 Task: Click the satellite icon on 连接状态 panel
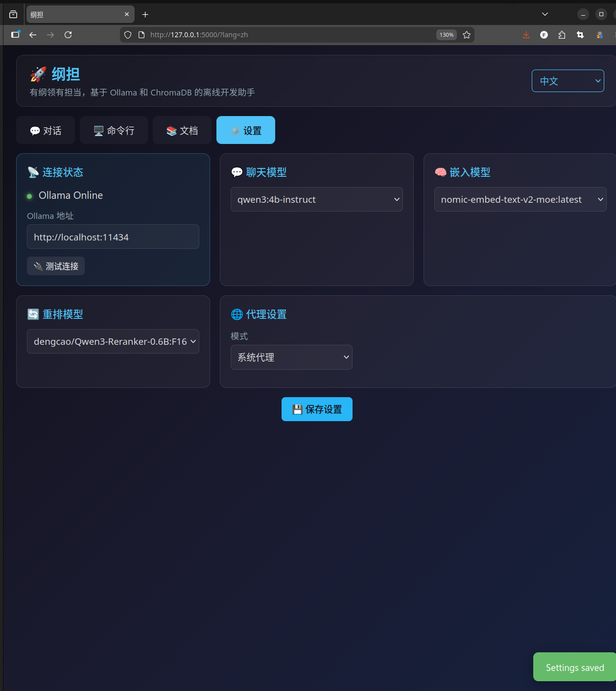33,172
